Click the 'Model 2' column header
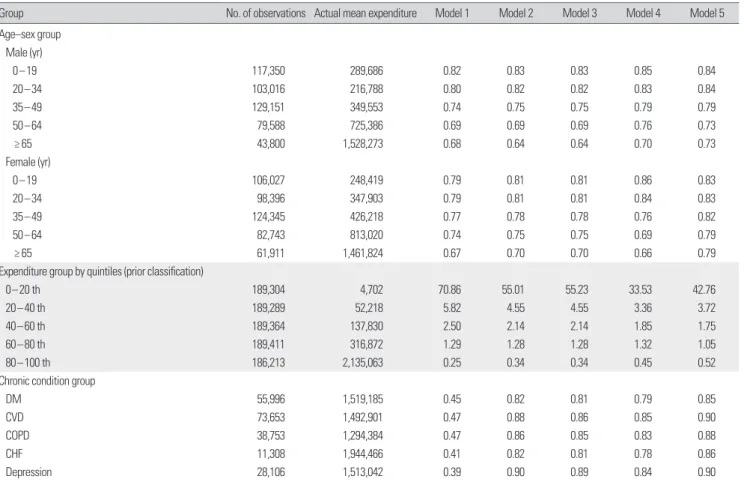The height and width of the screenshot is (482, 744). (x=516, y=13)
